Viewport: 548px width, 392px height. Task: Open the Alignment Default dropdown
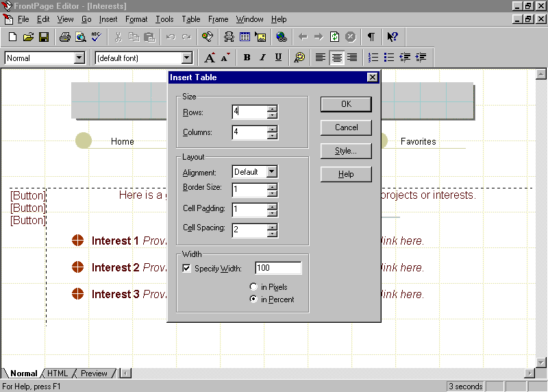(x=271, y=172)
